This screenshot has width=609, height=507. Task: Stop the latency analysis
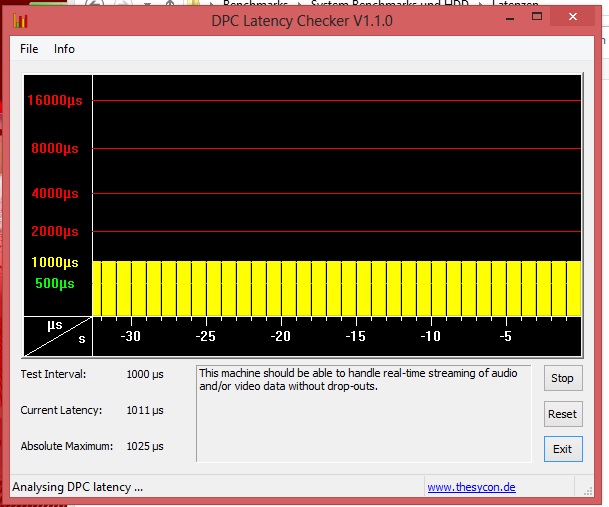[563, 378]
